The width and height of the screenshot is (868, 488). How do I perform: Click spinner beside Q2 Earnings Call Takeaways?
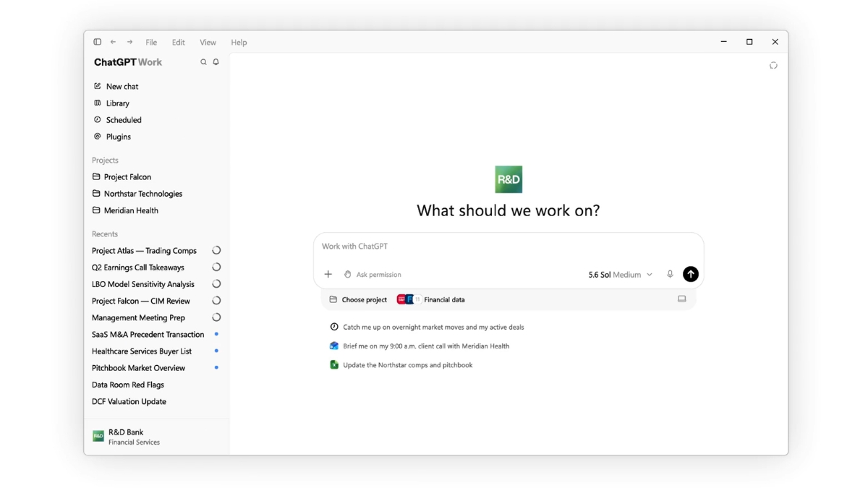(x=216, y=267)
